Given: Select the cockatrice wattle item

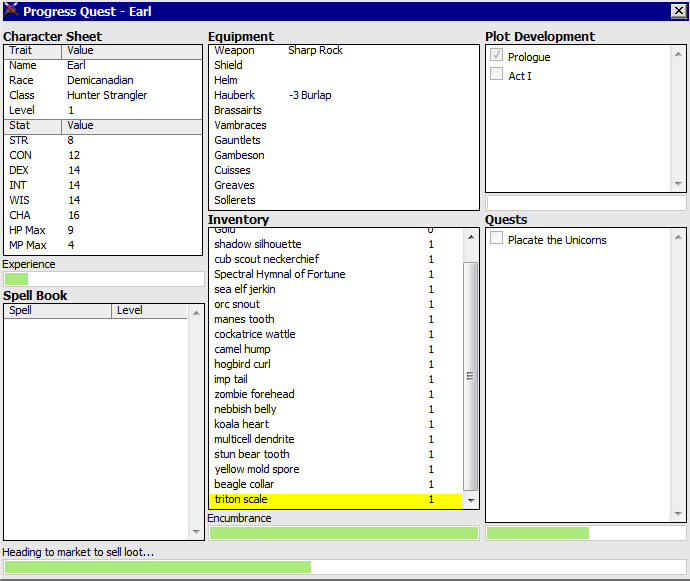Looking at the screenshot, I should 336,334.
